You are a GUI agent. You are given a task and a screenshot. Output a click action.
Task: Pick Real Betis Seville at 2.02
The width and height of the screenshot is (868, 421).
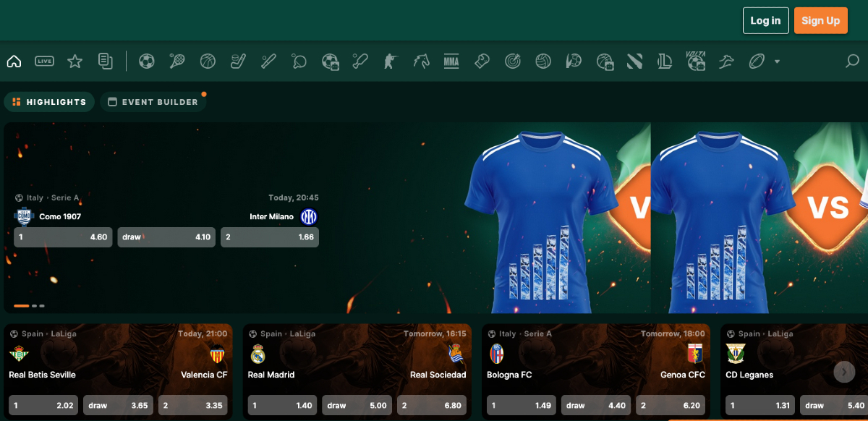[43, 405]
